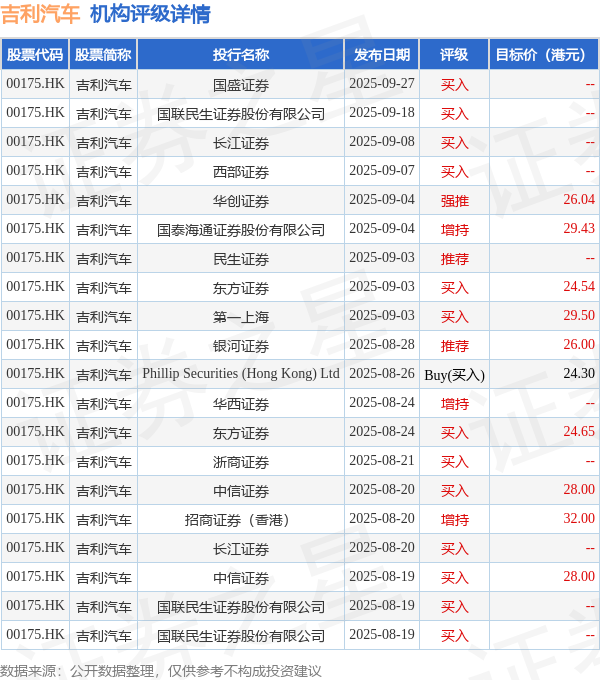This screenshot has height=680, width=600.
Task: Click the Buy(买入) rating cell
Action: pyautogui.click(x=454, y=375)
